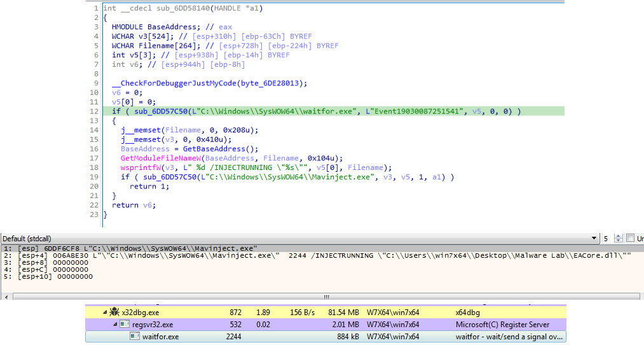The height and width of the screenshot is (345, 644).
Task: Click the horizontal scrollbar under the stack arguments
Action: click(x=327, y=297)
